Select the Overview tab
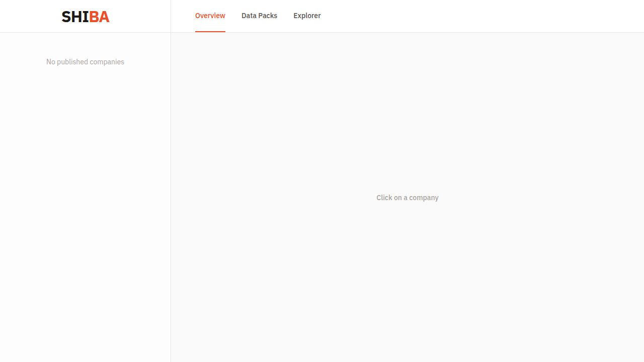 click(210, 16)
